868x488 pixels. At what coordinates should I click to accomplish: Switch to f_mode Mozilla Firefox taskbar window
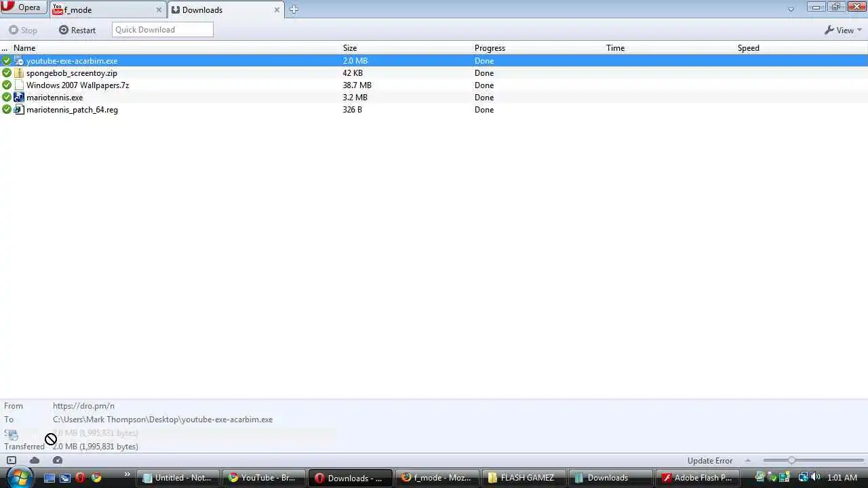[437, 478]
